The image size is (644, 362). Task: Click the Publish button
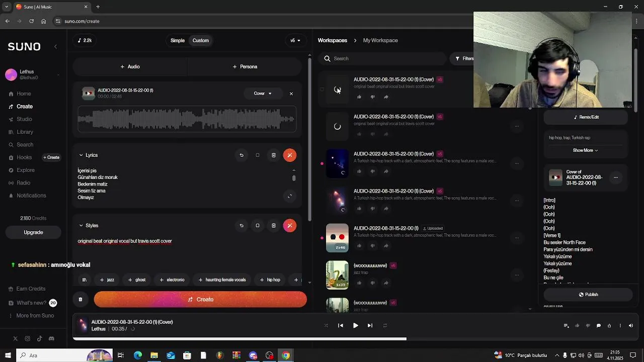point(588,295)
